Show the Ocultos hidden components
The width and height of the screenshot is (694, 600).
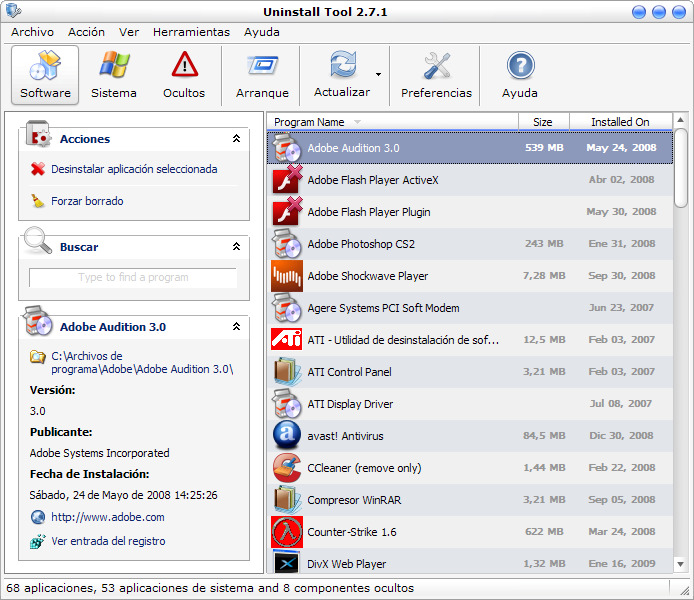[x=184, y=76]
